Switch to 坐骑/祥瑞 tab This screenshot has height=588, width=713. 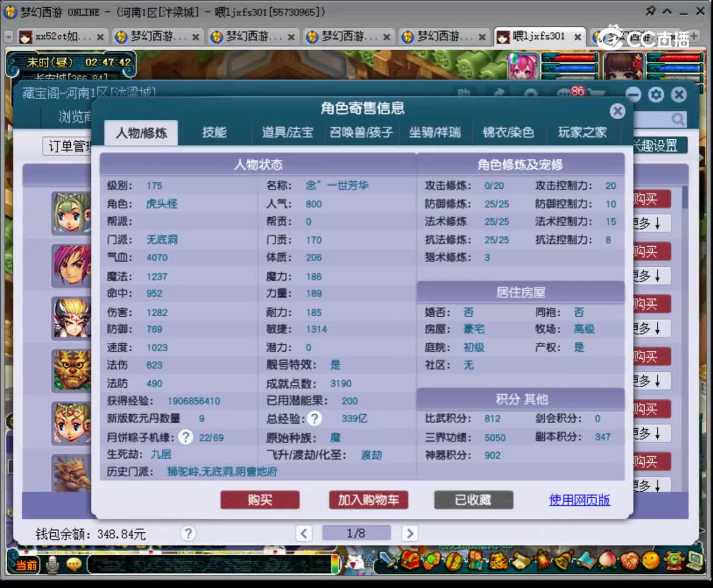click(435, 133)
